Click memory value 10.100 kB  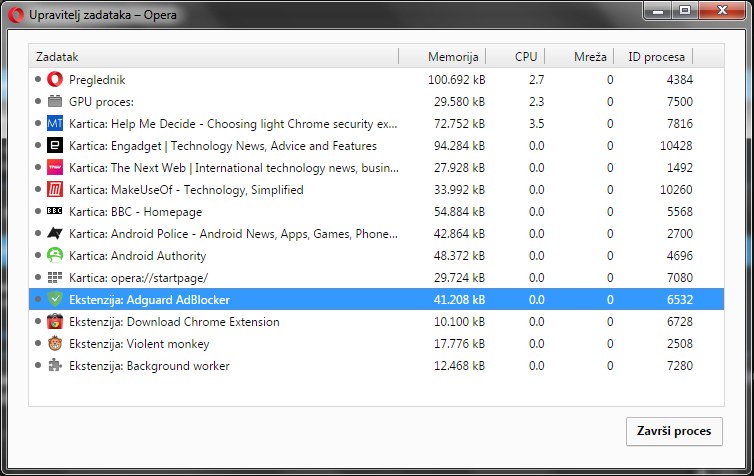(459, 322)
